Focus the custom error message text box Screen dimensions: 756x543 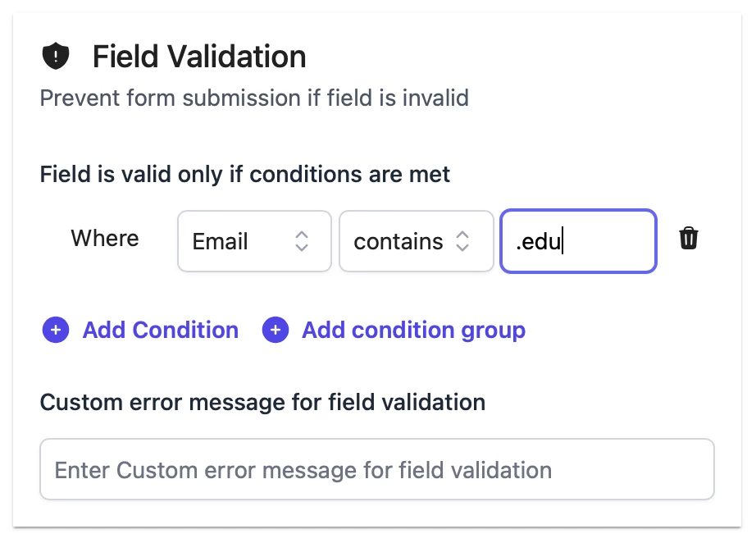coord(377,469)
